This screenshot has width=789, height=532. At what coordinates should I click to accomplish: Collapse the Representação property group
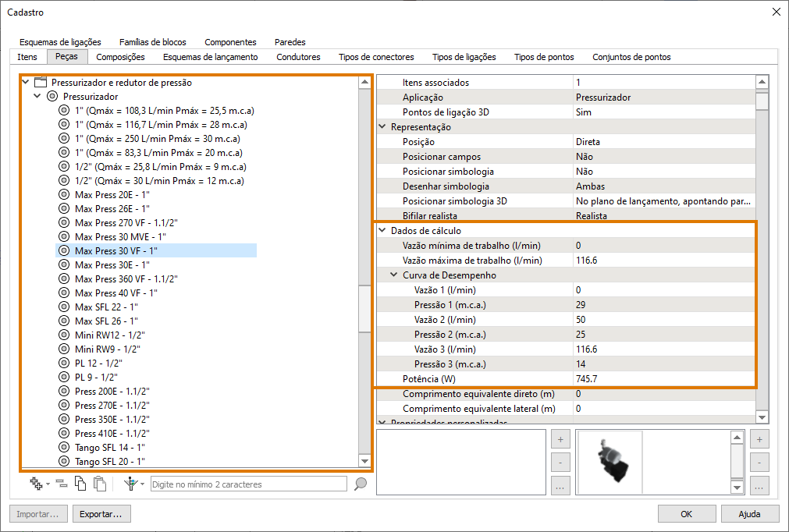tap(382, 126)
